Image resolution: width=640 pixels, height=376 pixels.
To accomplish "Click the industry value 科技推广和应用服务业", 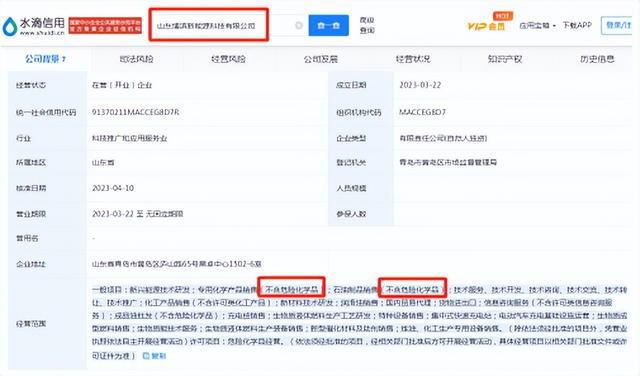I will pos(129,138).
